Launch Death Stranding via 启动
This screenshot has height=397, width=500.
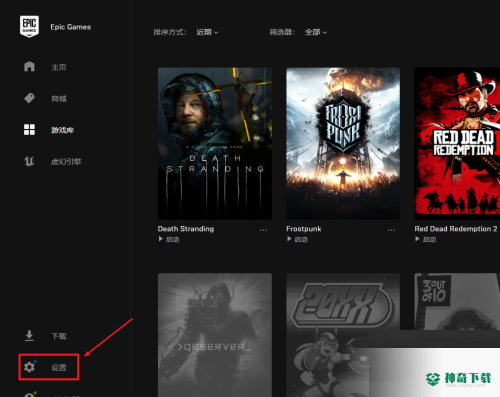pyautogui.click(x=173, y=239)
